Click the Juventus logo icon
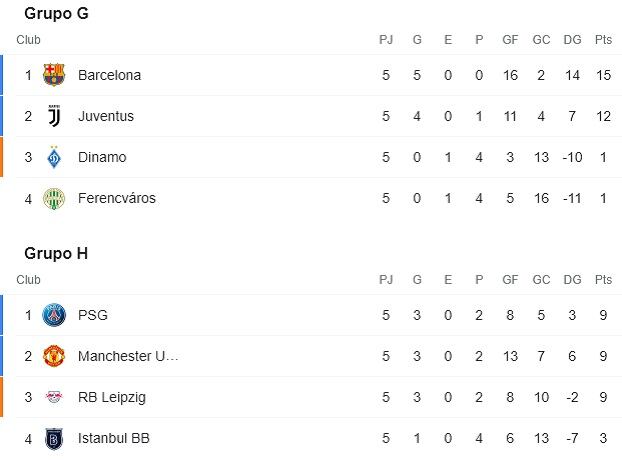622x460 pixels. pos(54,116)
